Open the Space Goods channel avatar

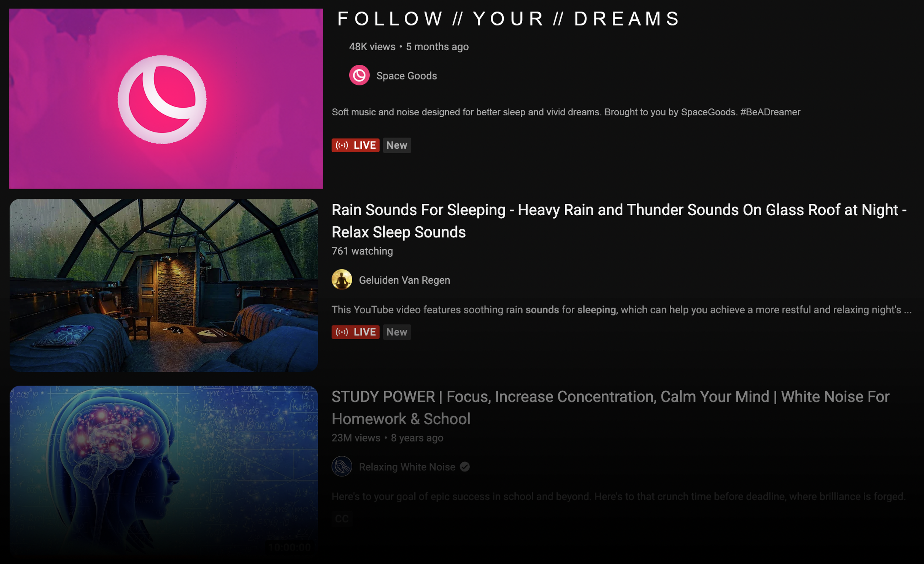tap(359, 75)
